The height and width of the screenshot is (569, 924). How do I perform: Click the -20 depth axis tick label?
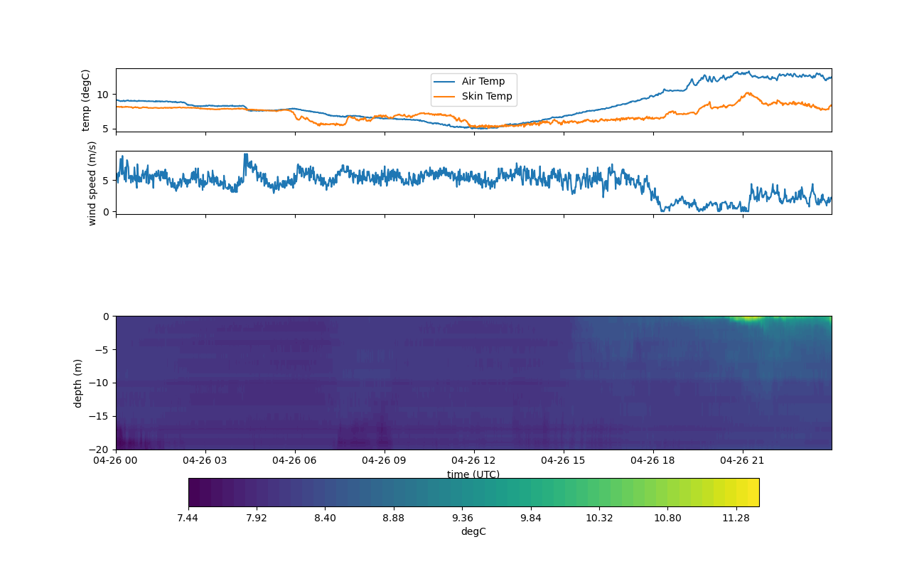pos(102,450)
